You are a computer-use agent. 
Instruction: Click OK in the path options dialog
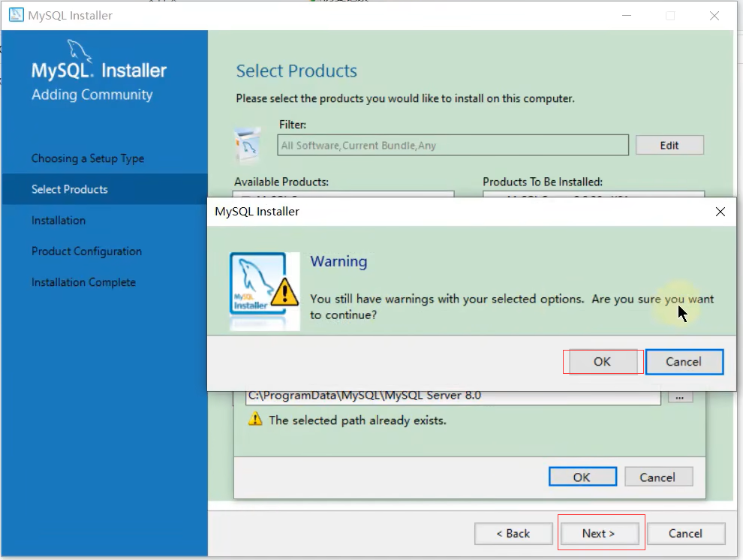click(x=582, y=477)
